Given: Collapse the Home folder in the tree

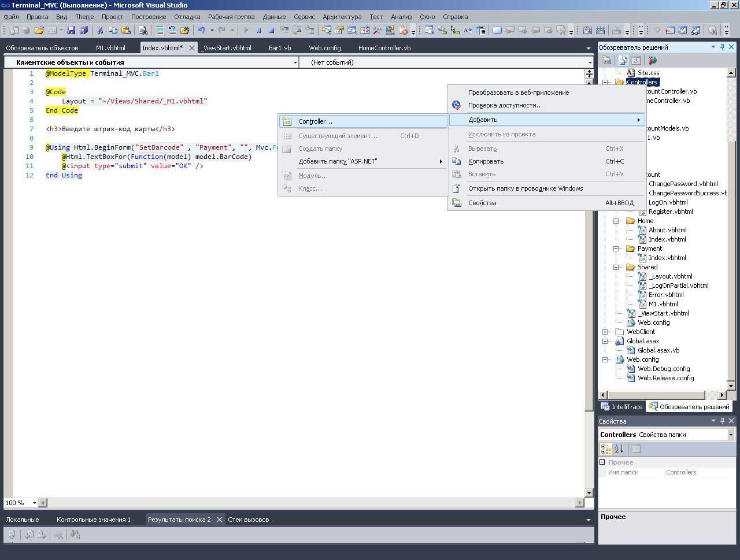Looking at the screenshot, I should coord(616,221).
